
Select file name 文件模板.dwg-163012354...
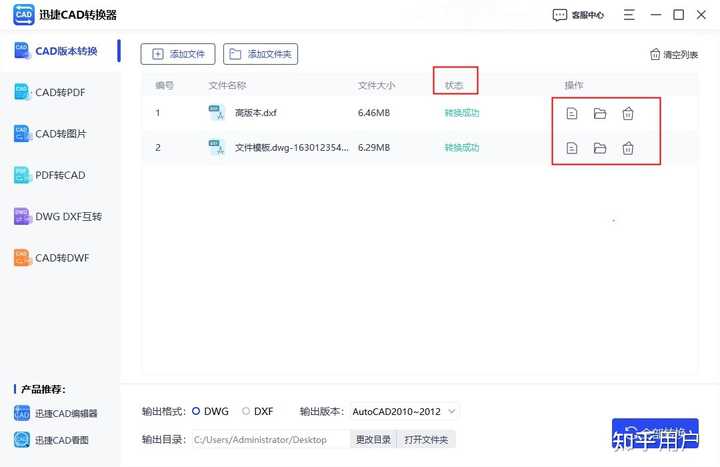292,147
